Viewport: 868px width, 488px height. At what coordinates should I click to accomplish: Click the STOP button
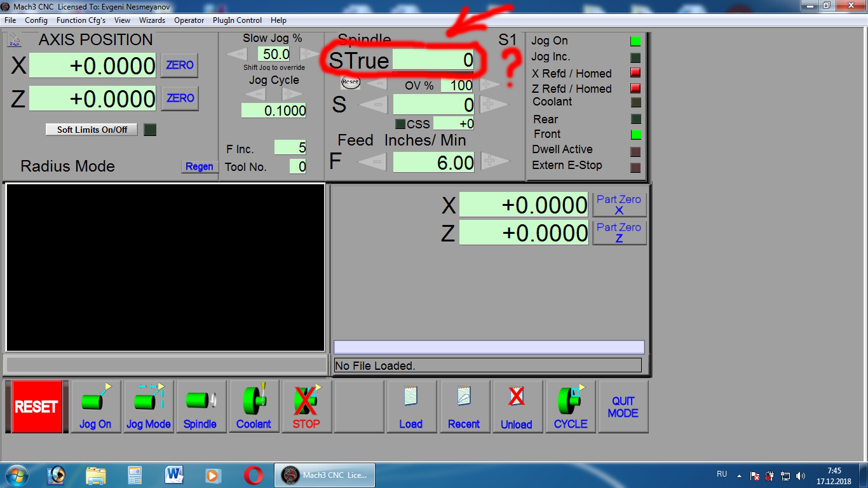point(306,407)
